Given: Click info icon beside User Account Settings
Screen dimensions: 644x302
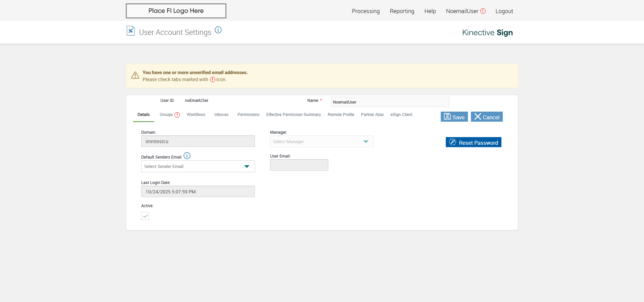Looking at the screenshot, I should point(218,30).
